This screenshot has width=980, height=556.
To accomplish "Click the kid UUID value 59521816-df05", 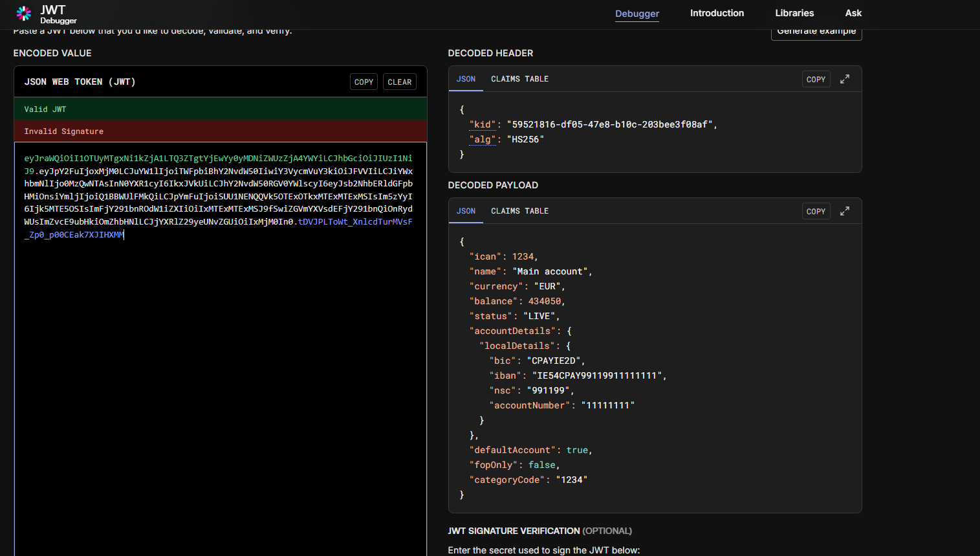I will click(x=609, y=124).
